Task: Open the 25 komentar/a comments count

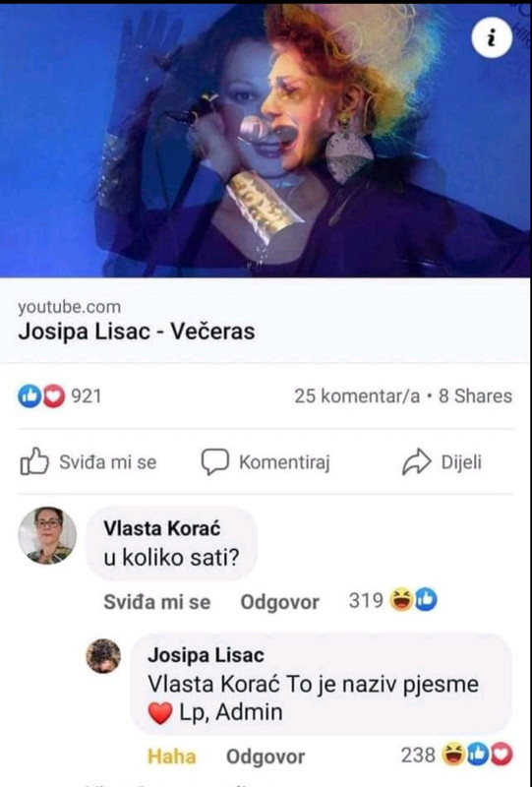Action: tap(357, 396)
